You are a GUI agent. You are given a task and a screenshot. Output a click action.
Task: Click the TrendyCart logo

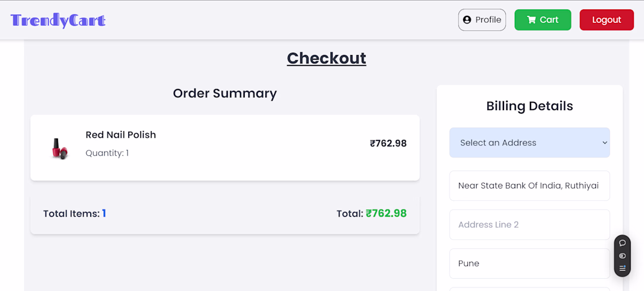(x=58, y=20)
